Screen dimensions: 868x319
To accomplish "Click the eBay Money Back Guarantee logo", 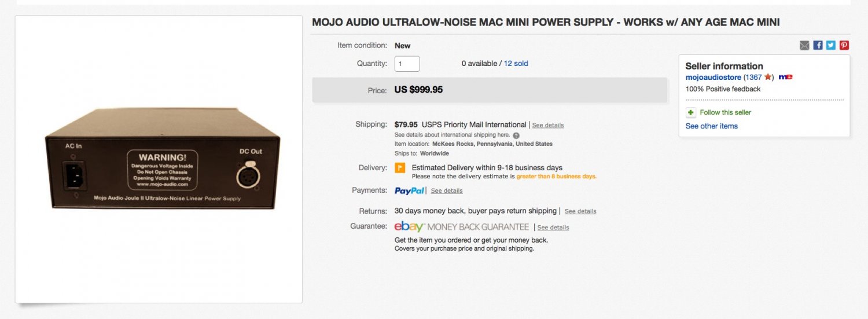I will [x=462, y=227].
